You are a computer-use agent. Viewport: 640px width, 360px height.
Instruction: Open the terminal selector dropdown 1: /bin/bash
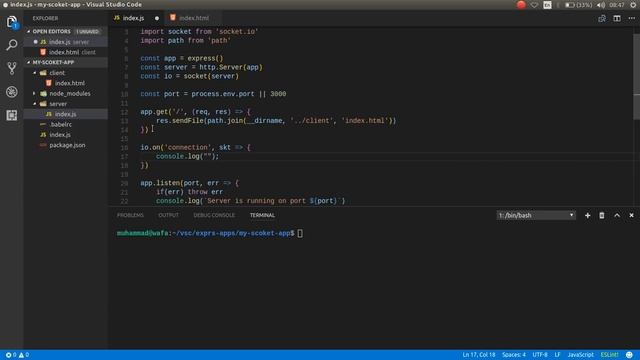point(536,215)
